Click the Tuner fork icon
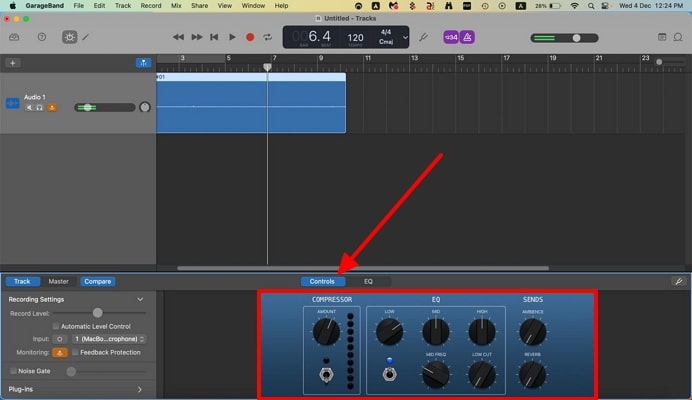Screen dimensions: 692x400 click(x=423, y=37)
